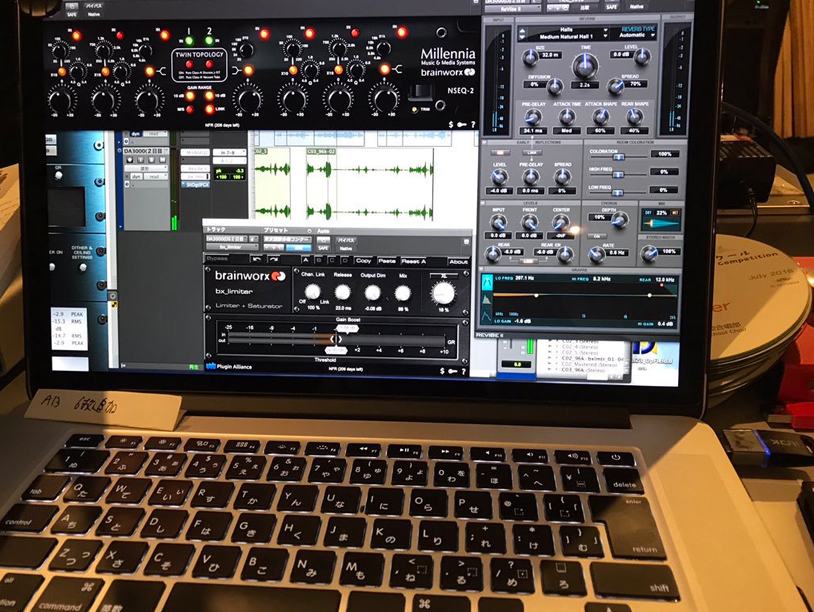Open bx_limiter insert selector dropdown
The width and height of the screenshot is (814, 612).
click(232, 248)
